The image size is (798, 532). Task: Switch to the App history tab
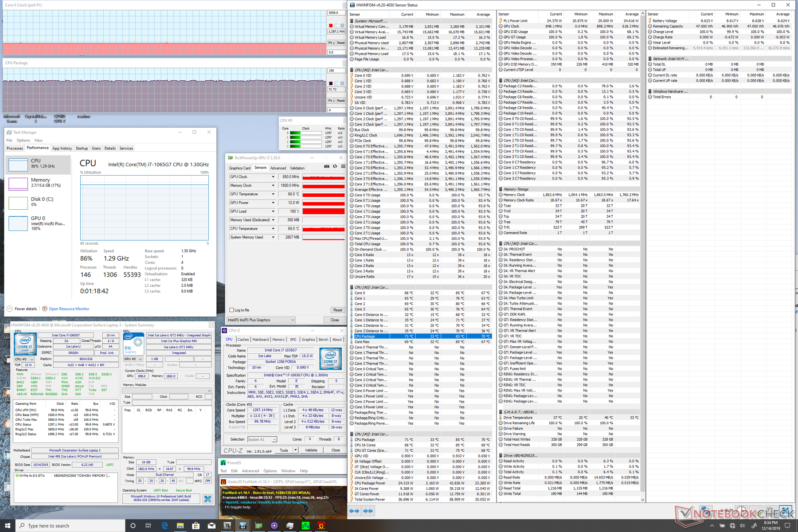62,149
